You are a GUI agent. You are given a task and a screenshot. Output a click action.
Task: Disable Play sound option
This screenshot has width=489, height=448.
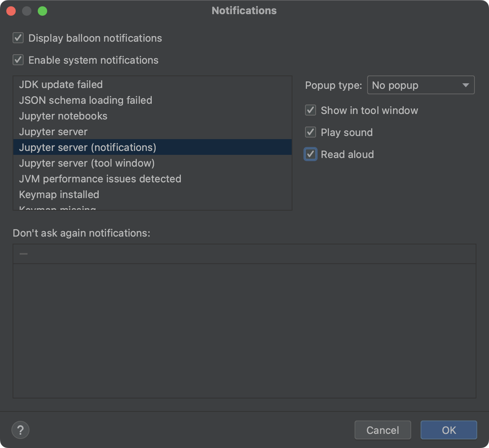310,132
